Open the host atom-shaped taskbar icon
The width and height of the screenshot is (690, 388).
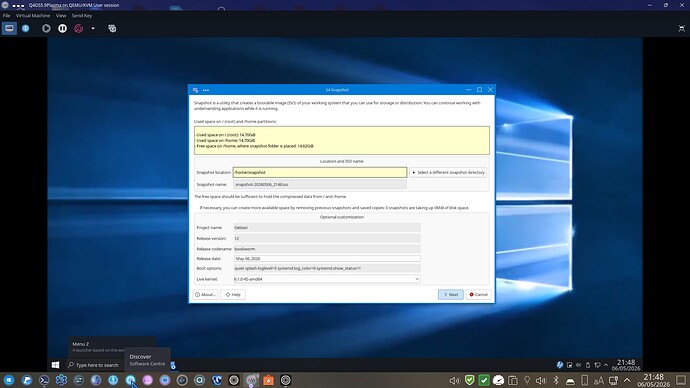point(61,380)
